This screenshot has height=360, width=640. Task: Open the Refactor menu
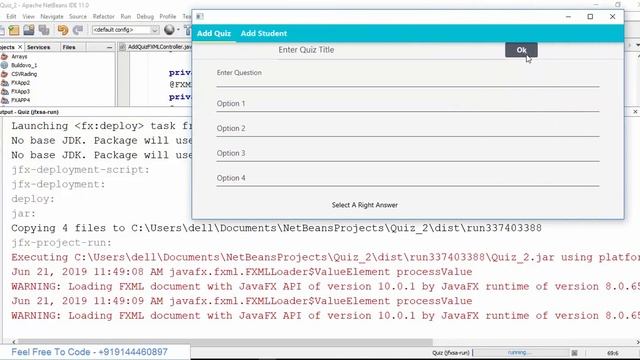[x=104, y=16]
